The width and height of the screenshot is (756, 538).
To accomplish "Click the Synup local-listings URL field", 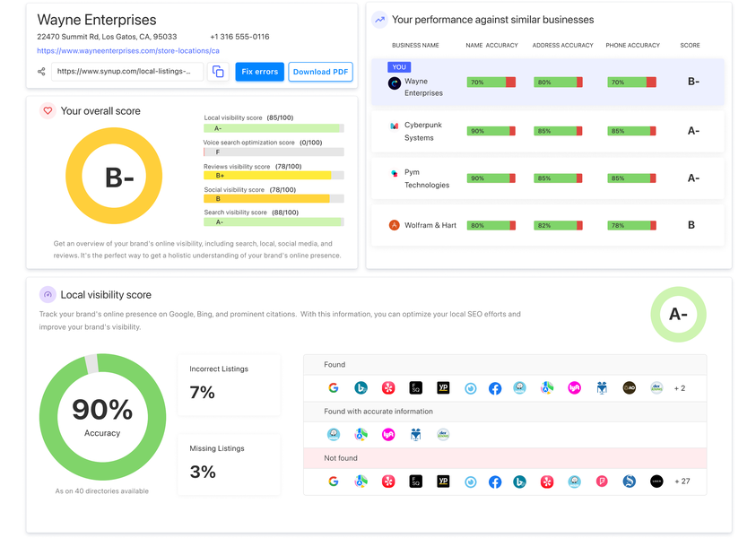I will click(127, 72).
